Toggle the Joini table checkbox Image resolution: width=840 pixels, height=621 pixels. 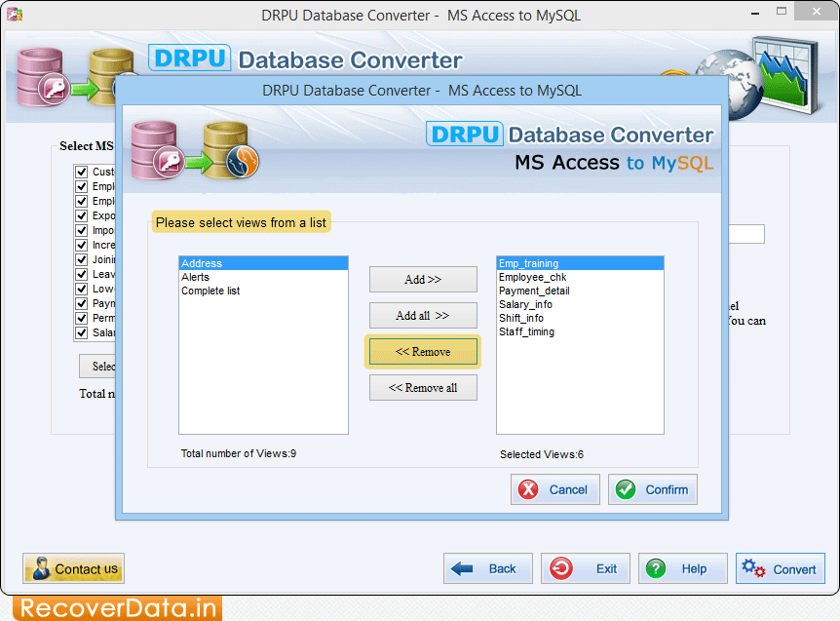[x=82, y=260]
